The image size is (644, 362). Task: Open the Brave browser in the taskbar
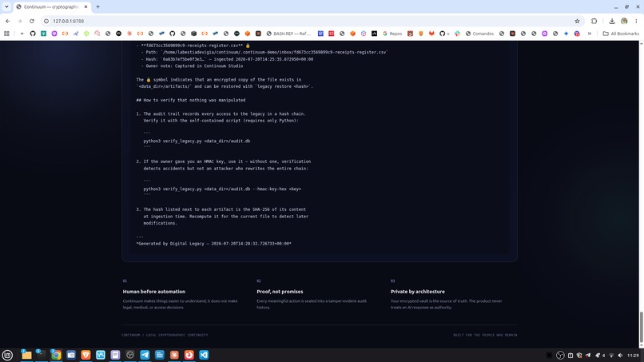click(x=85, y=355)
